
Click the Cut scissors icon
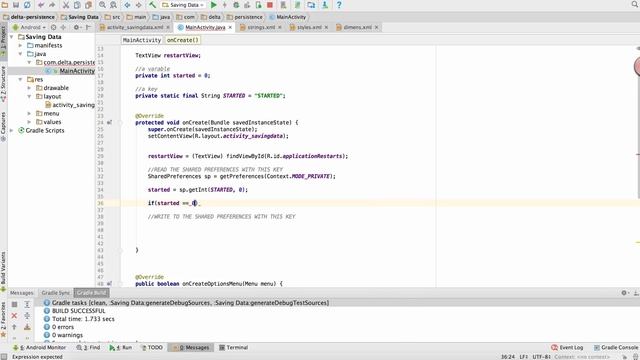tap(66, 5)
